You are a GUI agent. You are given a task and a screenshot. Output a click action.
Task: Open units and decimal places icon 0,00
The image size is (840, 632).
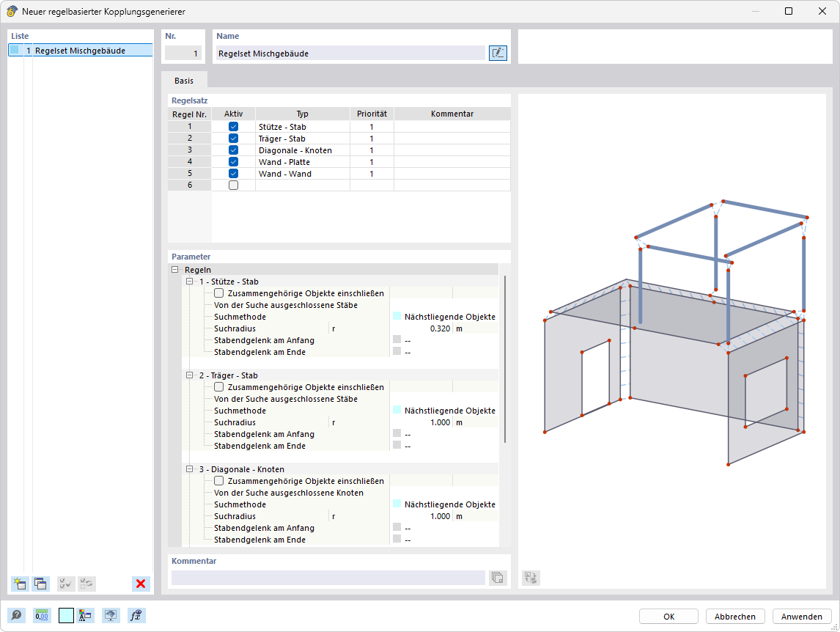[41, 615]
